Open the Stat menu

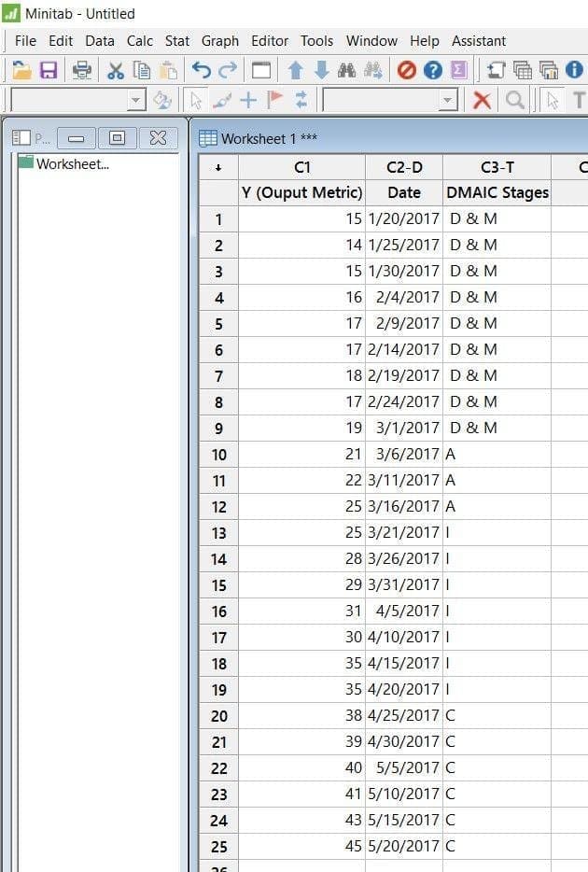(x=177, y=41)
